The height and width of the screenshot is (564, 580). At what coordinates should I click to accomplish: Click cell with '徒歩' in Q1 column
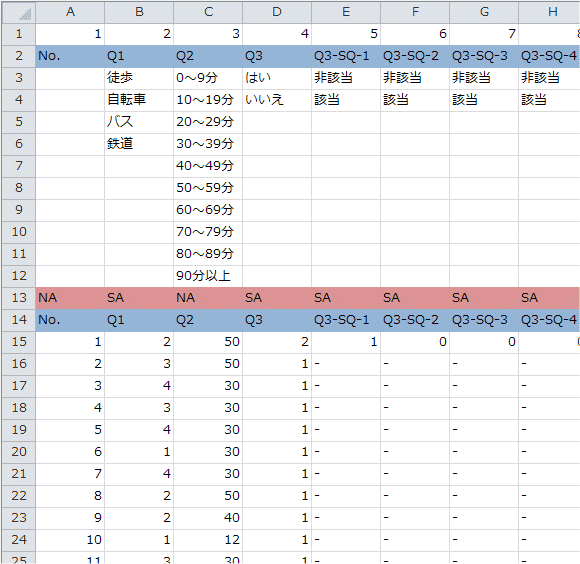139,78
